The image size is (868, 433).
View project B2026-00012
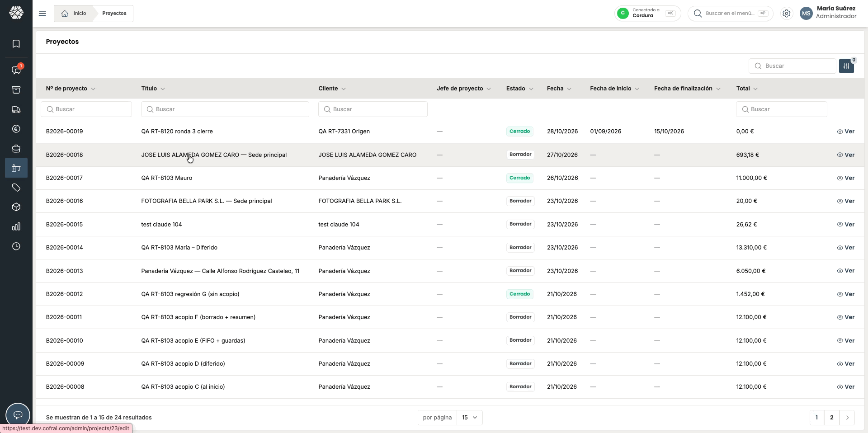pyautogui.click(x=845, y=294)
